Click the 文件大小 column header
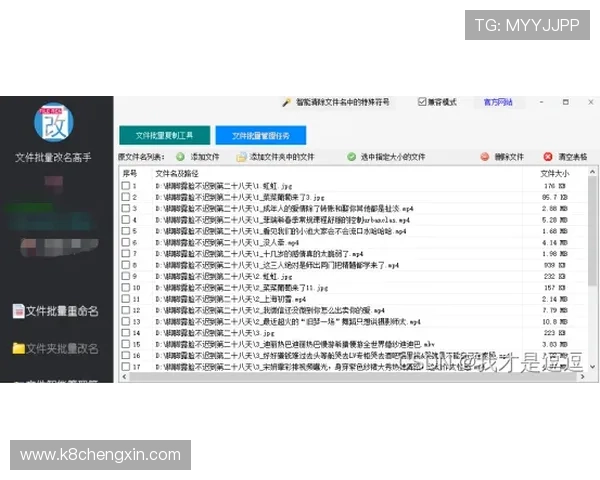The height and width of the screenshot is (480, 600). click(554, 173)
